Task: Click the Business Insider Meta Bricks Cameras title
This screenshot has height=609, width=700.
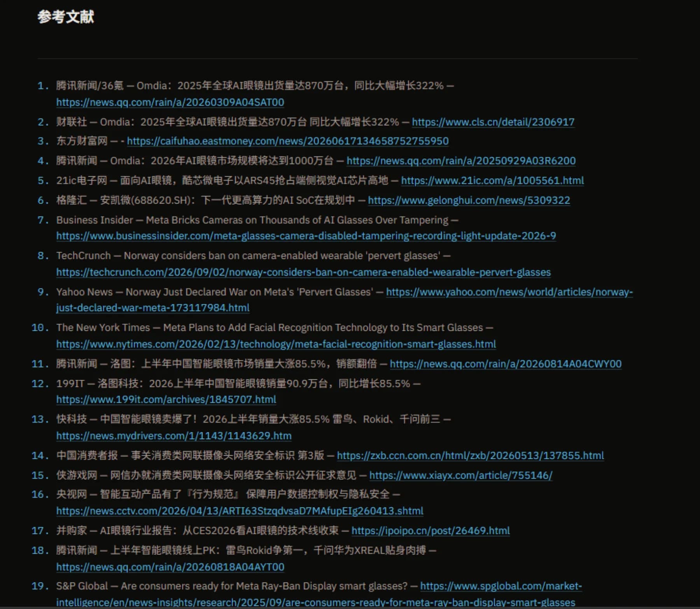Action: click(x=297, y=220)
